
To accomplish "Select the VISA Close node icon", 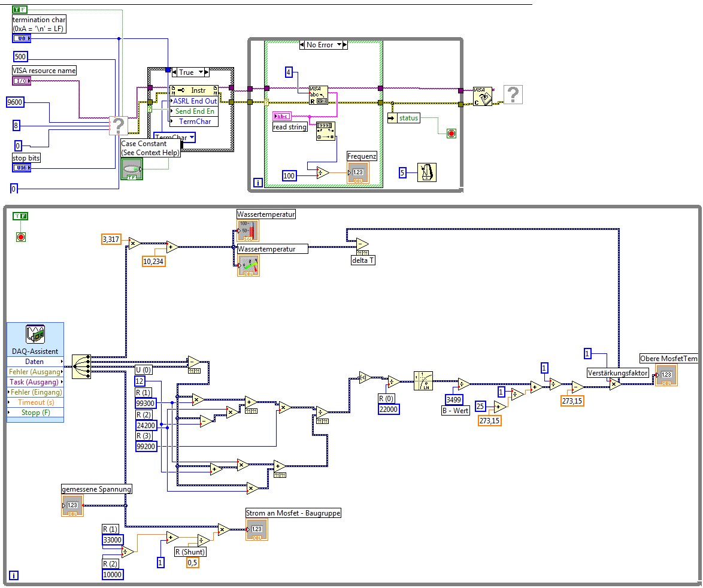I will [x=483, y=96].
